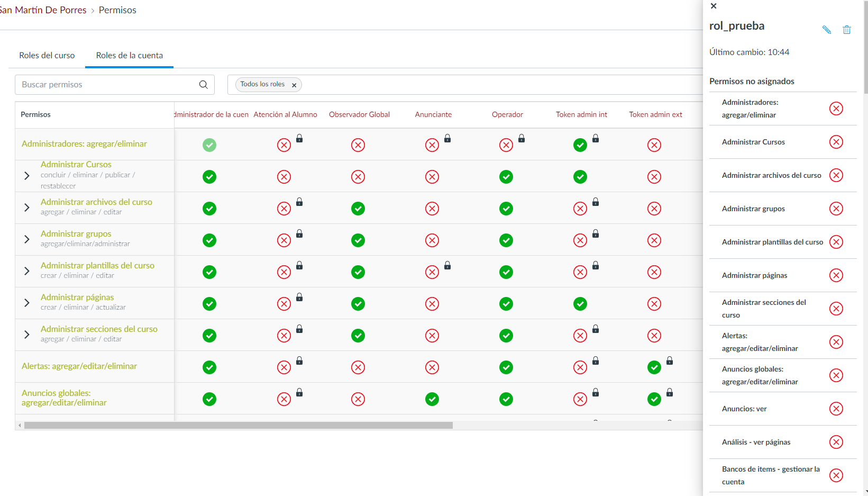Click Observador Global's X for 'Administradores: agregar/eliminar'
The image size is (868, 496).
[x=358, y=145]
